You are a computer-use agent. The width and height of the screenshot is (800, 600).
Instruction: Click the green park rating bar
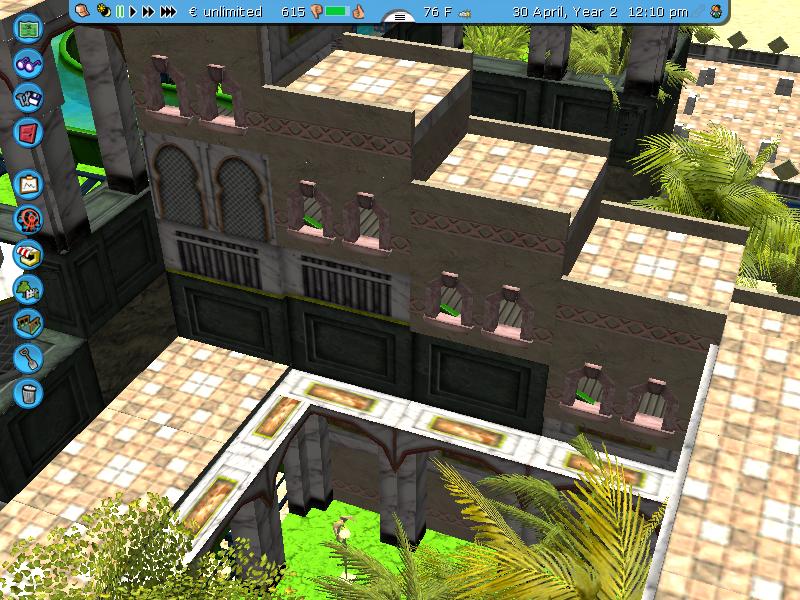tap(337, 11)
